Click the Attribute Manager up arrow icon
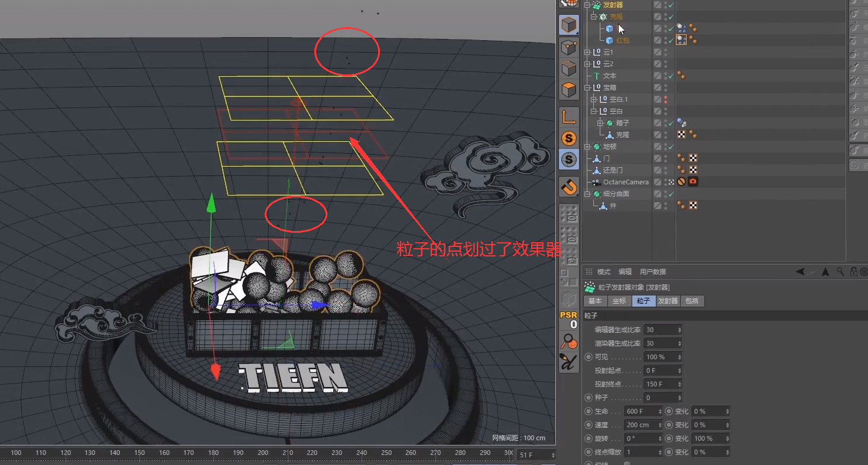This screenshot has height=465, width=868. pos(825,272)
